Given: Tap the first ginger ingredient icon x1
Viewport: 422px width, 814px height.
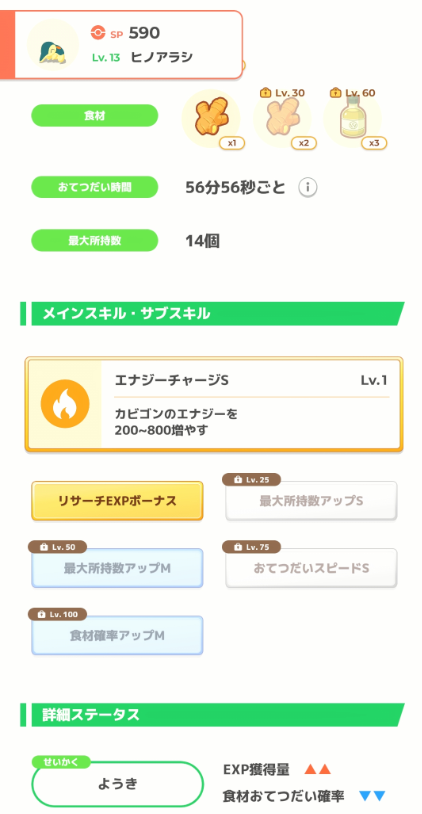Looking at the screenshot, I should (211, 118).
